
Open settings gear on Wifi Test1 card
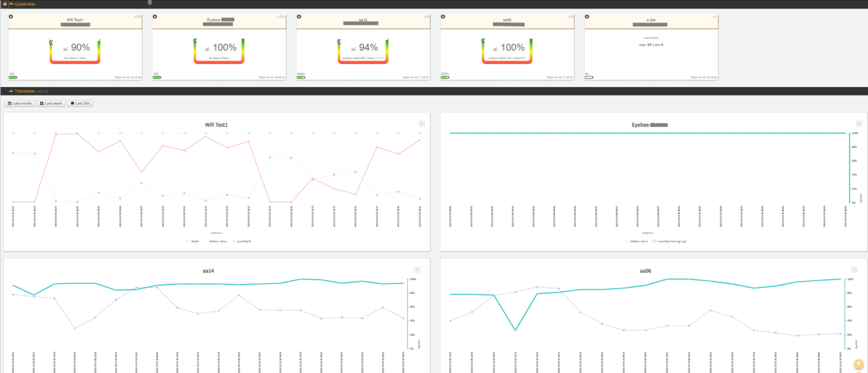click(11, 16)
